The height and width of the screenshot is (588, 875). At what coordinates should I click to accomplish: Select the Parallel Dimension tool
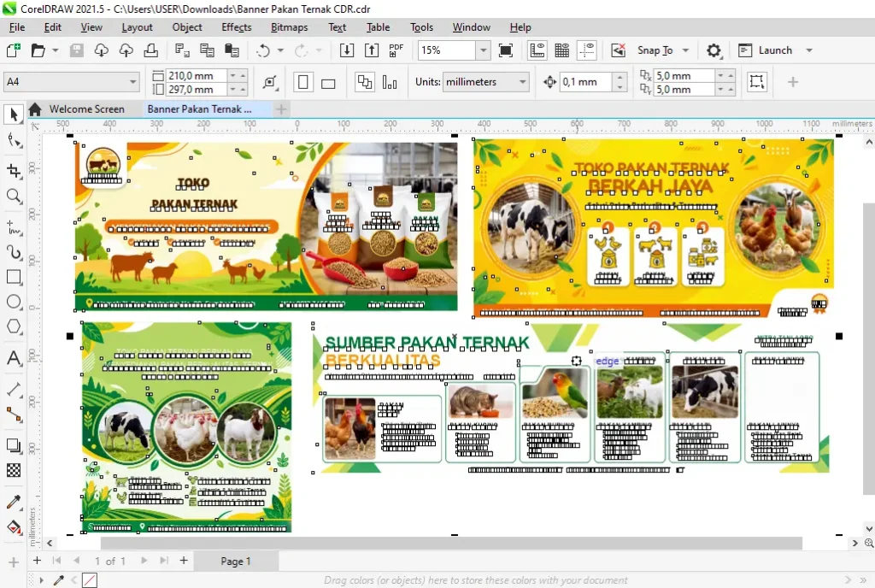[x=14, y=390]
